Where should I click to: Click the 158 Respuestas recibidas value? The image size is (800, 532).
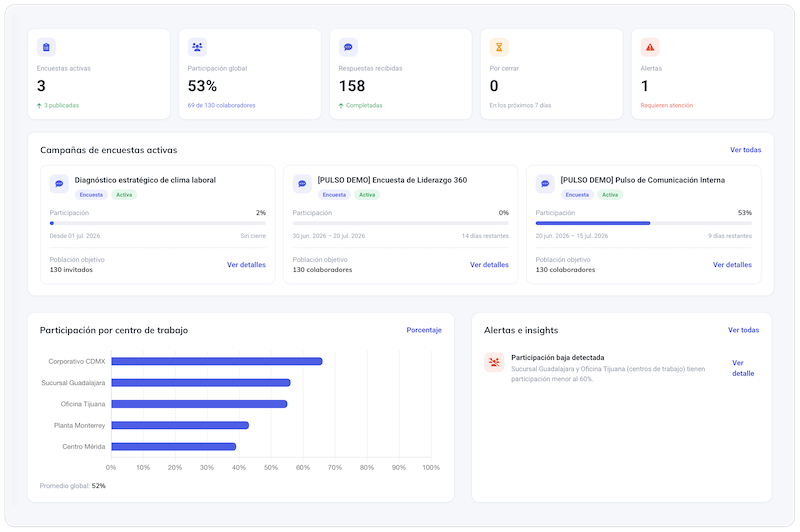pyautogui.click(x=352, y=86)
